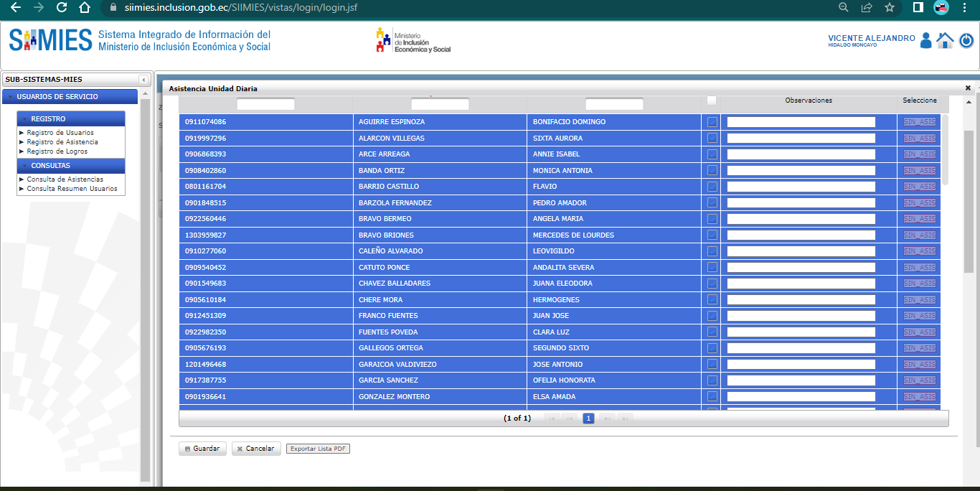Click browser home button
980x491 pixels.
click(x=85, y=8)
